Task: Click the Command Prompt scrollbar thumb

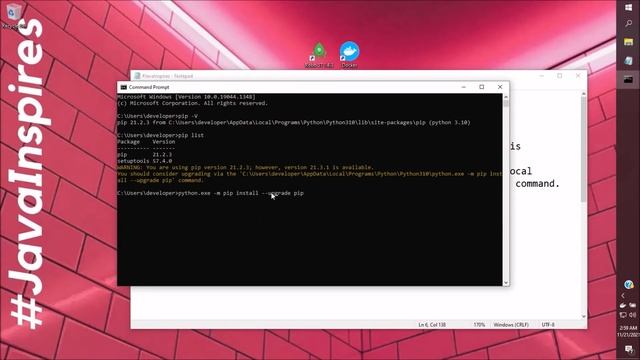Action: (506, 104)
